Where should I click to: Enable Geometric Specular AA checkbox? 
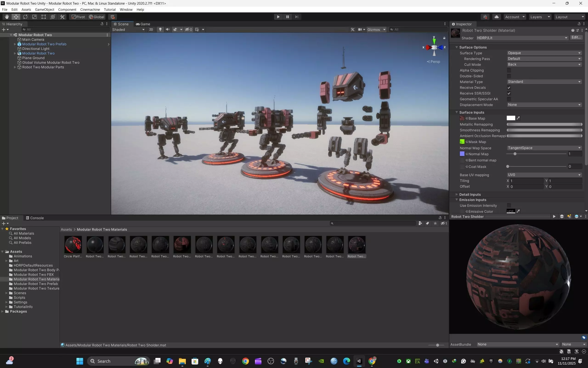[x=509, y=99]
